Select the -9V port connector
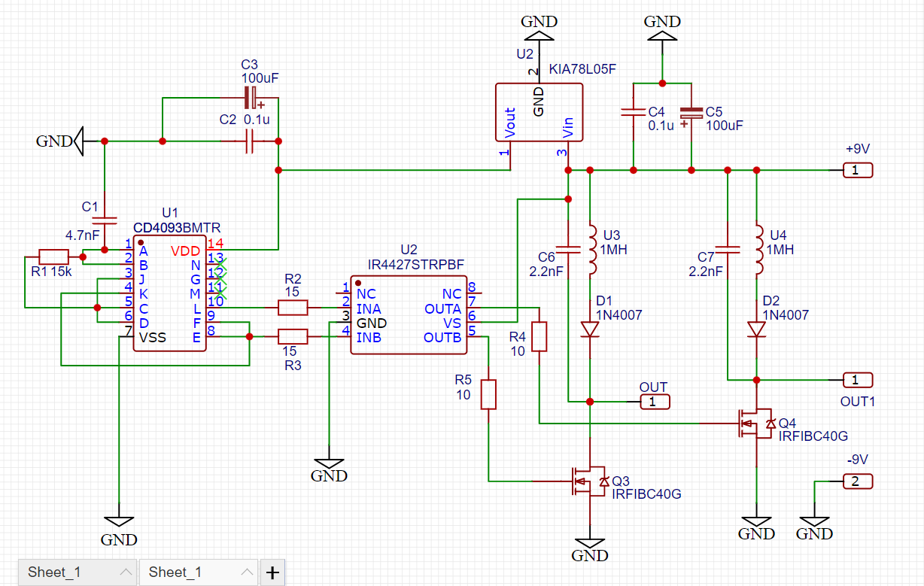This screenshot has height=586, width=924. (x=857, y=481)
